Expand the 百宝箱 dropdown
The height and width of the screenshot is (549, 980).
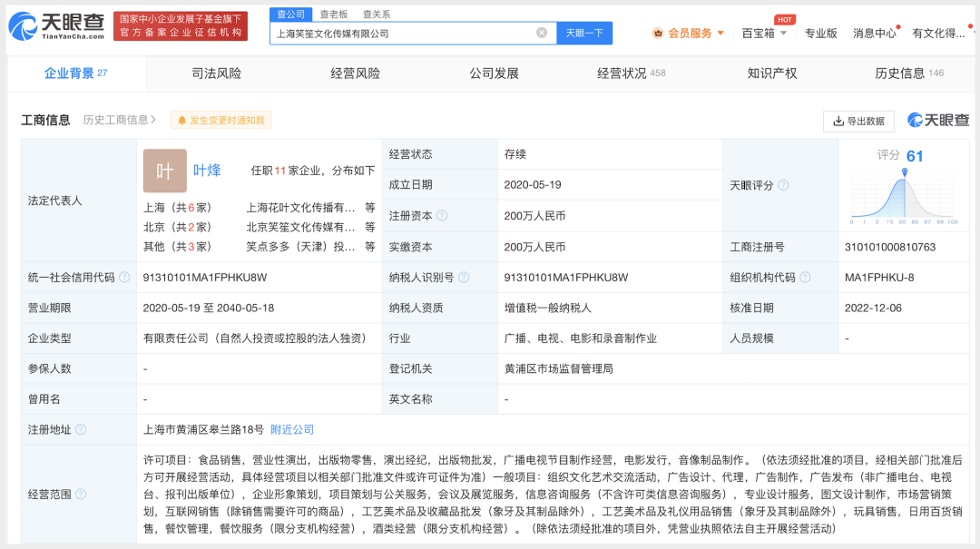tap(764, 33)
